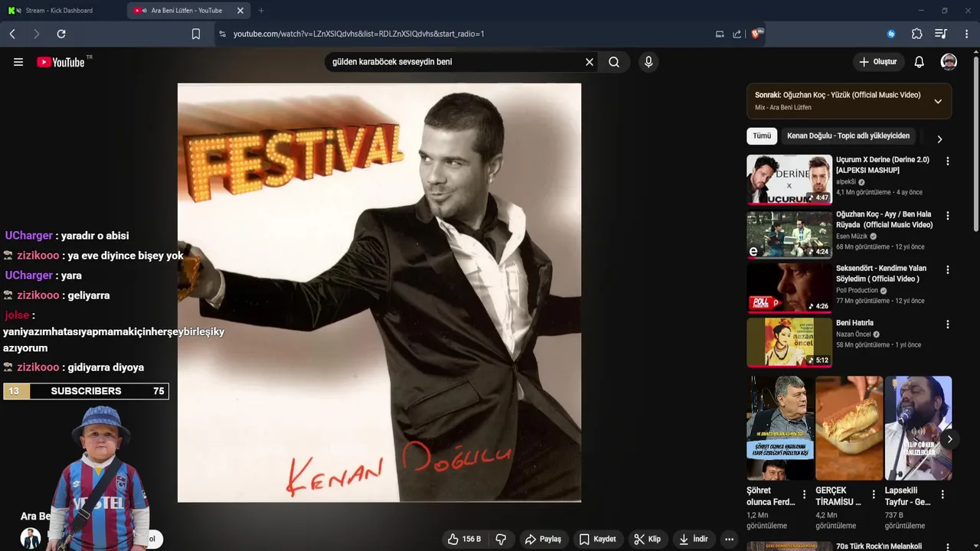Open options for Oğuzhan Koç Ayy video
This screenshot has height=551, width=980.
[948, 216]
